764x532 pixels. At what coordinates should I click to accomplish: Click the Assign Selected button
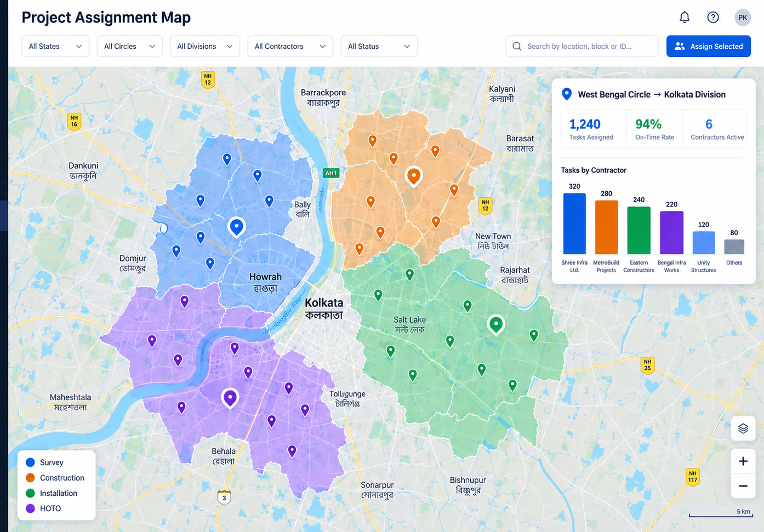point(708,47)
